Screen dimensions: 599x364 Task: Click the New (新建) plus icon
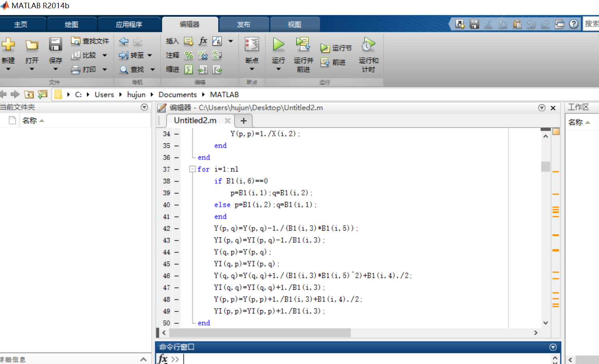click(x=8, y=45)
